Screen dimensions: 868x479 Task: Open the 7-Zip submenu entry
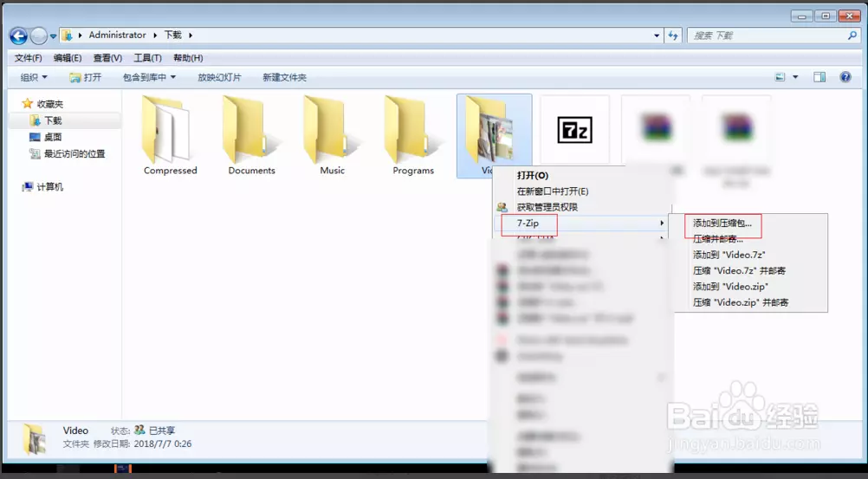pos(581,223)
